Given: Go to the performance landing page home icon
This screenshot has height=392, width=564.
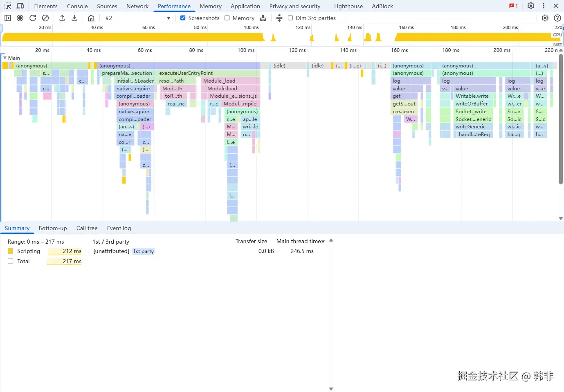Looking at the screenshot, I should click(91, 18).
